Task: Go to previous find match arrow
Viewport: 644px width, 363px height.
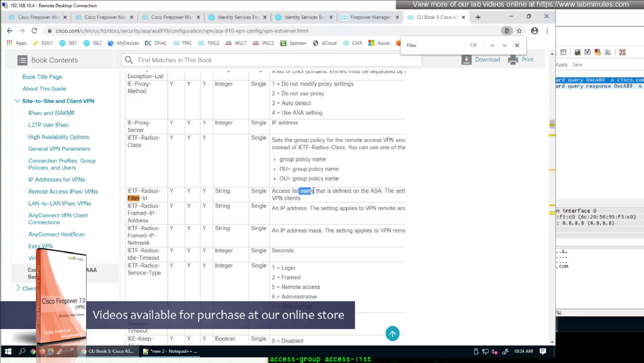Action: point(492,45)
